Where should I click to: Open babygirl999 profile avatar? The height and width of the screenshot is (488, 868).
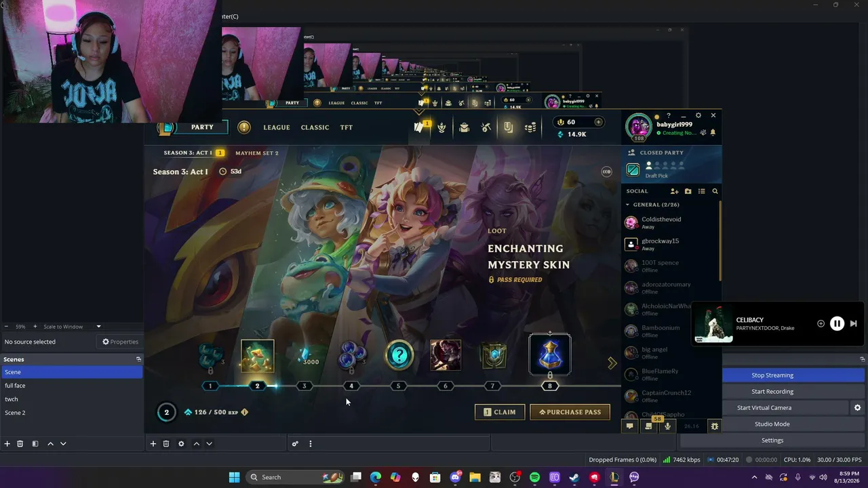(x=638, y=127)
